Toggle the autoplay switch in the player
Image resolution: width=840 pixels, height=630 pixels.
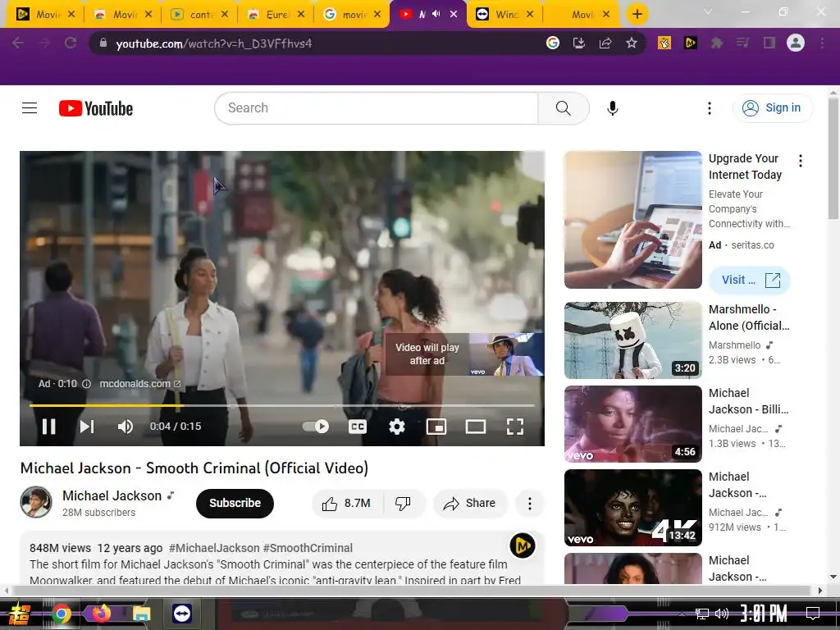pos(316,427)
